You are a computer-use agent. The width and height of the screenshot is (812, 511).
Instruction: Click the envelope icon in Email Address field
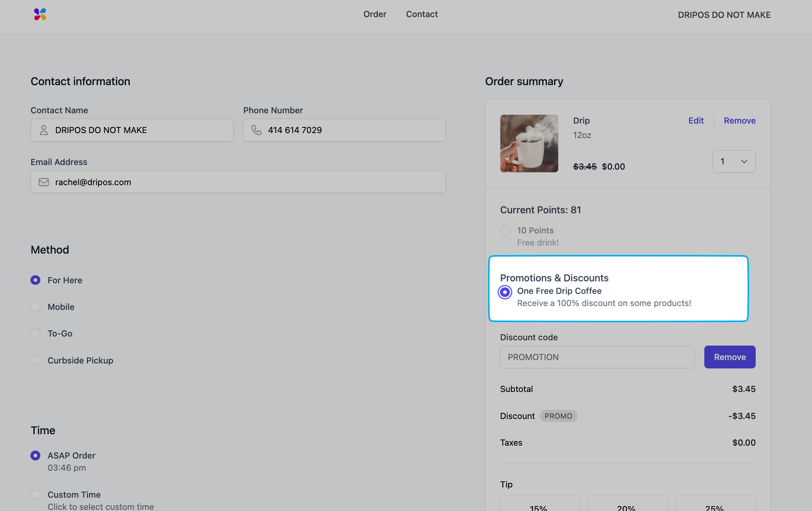pos(44,182)
